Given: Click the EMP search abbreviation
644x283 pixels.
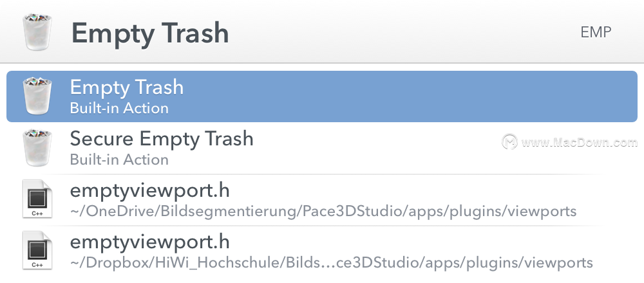Looking at the screenshot, I should pyautogui.click(x=596, y=32).
